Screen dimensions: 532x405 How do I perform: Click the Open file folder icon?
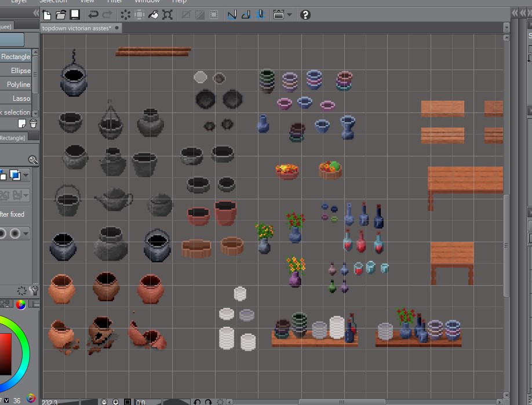click(x=61, y=14)
